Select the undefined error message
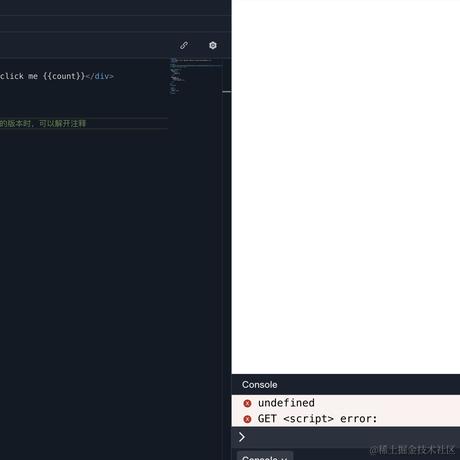 pyautogui.click(x=286, y=403)
